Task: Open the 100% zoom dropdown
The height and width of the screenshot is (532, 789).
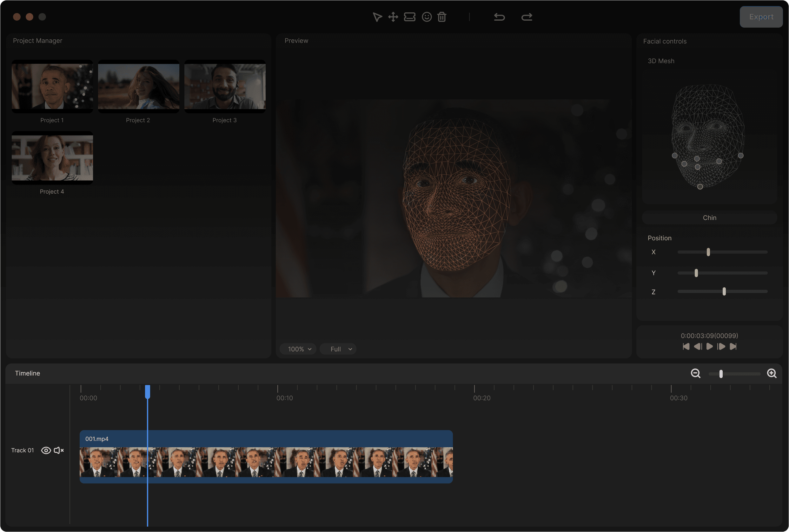Action: [x=298, y=349]
